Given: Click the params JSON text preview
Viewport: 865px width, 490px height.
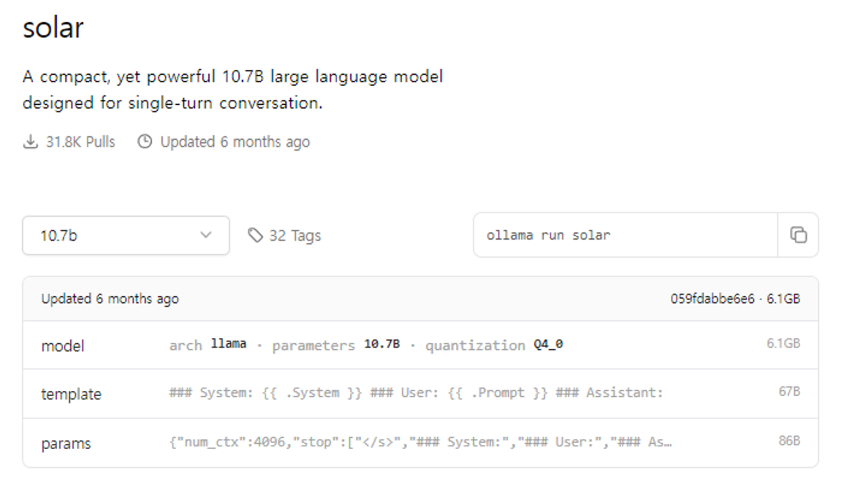Looking at the screenshot, I should (x=420, y=441).
